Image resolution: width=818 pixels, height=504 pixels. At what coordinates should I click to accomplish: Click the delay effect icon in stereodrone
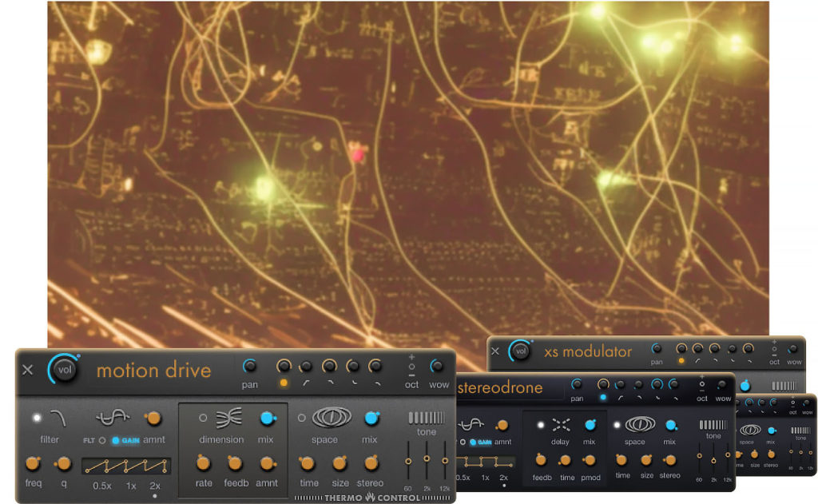561,425
